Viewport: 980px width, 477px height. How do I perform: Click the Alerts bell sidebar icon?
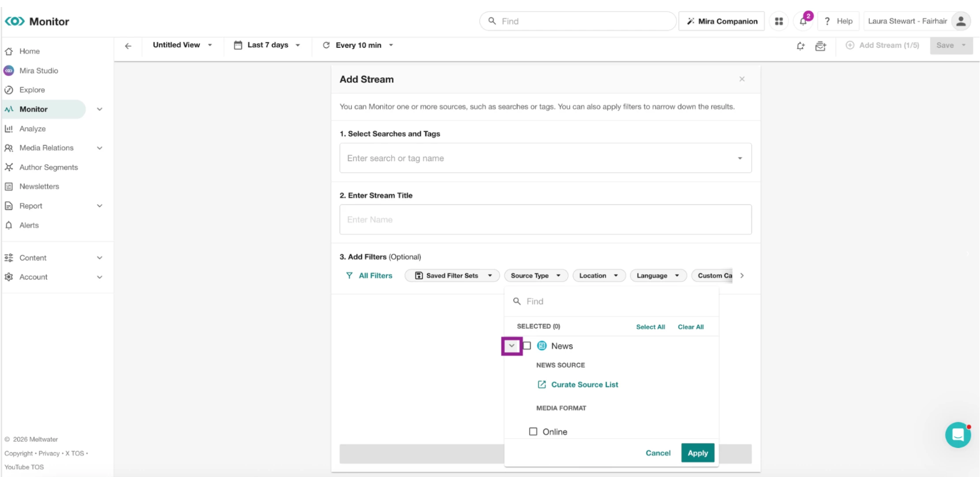pos(9,225)
